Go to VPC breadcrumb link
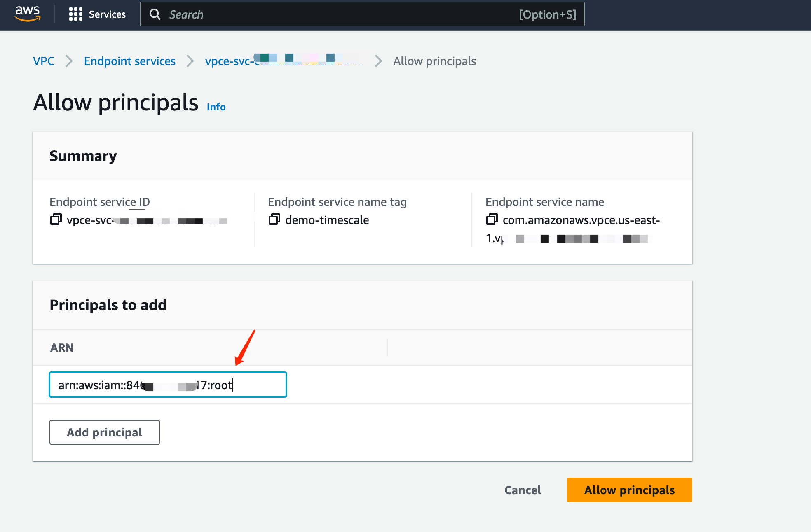The width and height of the screenshot is (811, 532). (44, 61)
